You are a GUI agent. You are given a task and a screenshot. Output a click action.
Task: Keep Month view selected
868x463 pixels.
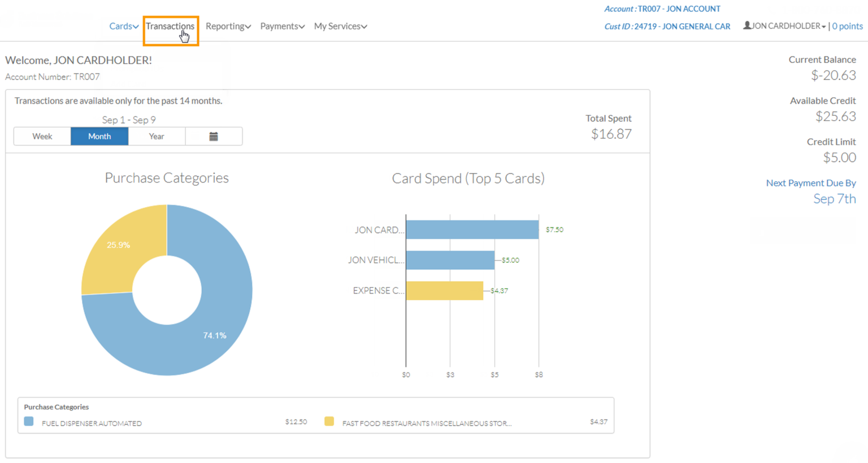click(99, 136)
